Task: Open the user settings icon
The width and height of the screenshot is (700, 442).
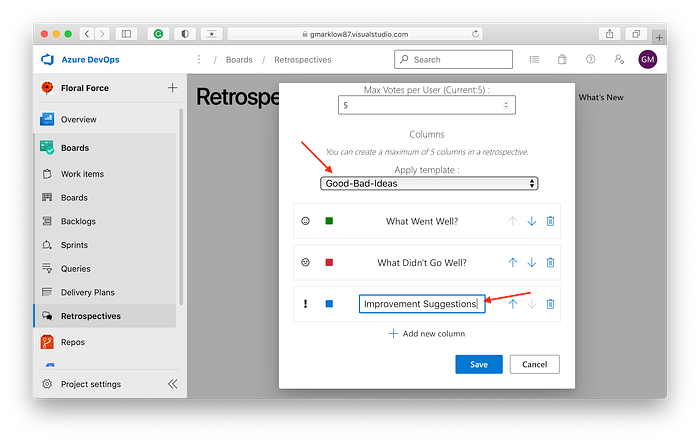Action: pos(619,59)
